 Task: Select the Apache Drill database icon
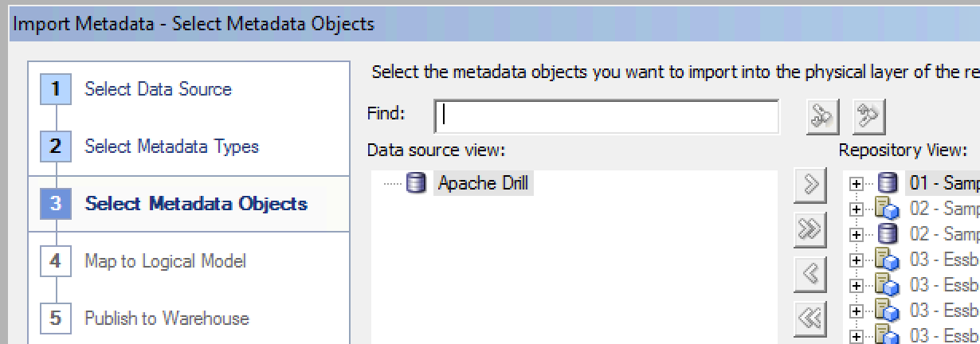coord(416,184)
